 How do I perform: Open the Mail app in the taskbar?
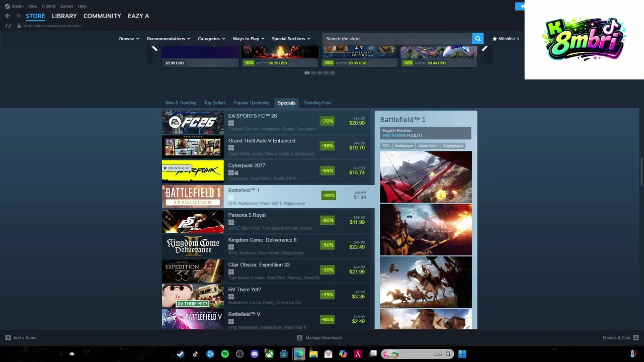point(328,354)
